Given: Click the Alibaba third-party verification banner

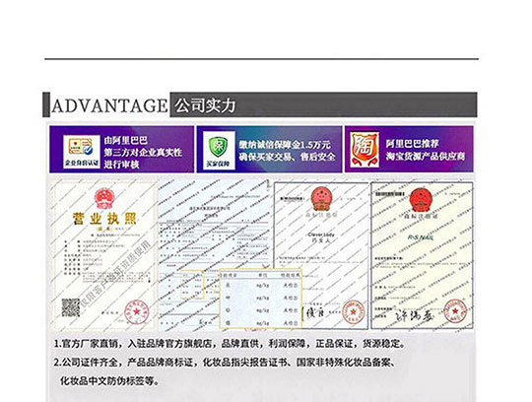Looking at the screenshot, I should 122,149.
